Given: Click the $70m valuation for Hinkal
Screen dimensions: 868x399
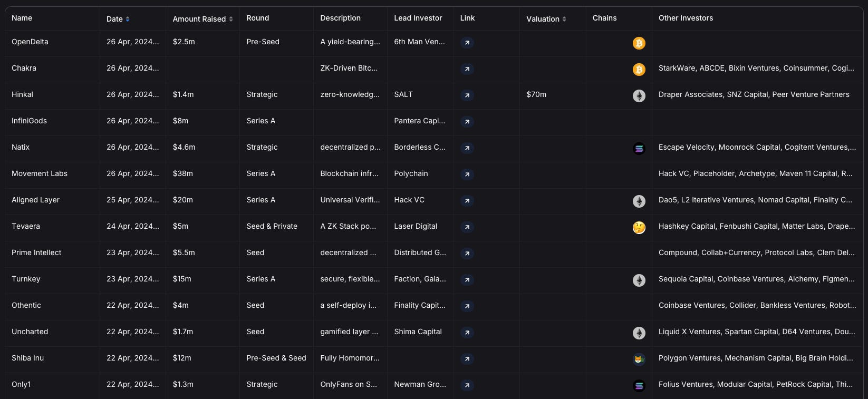Looking at the screenshot, I should pyautogui.click(x=536, y=94).
